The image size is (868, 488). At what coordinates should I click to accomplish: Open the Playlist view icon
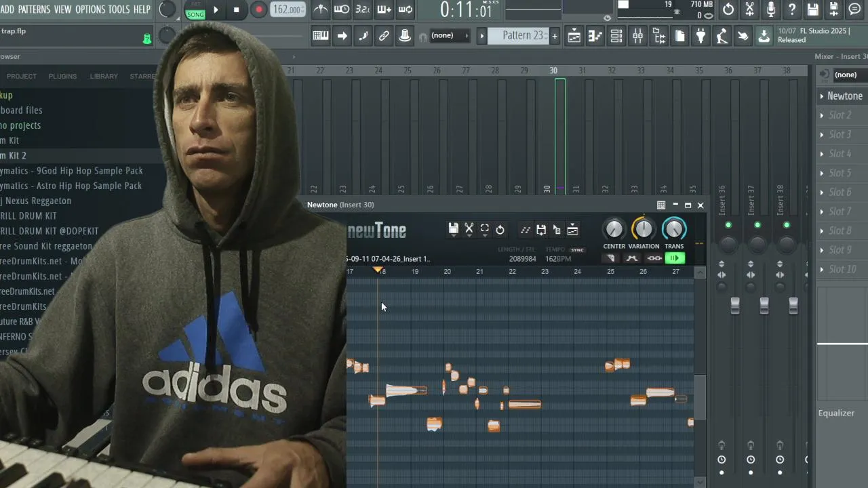[x=574, y=36]
